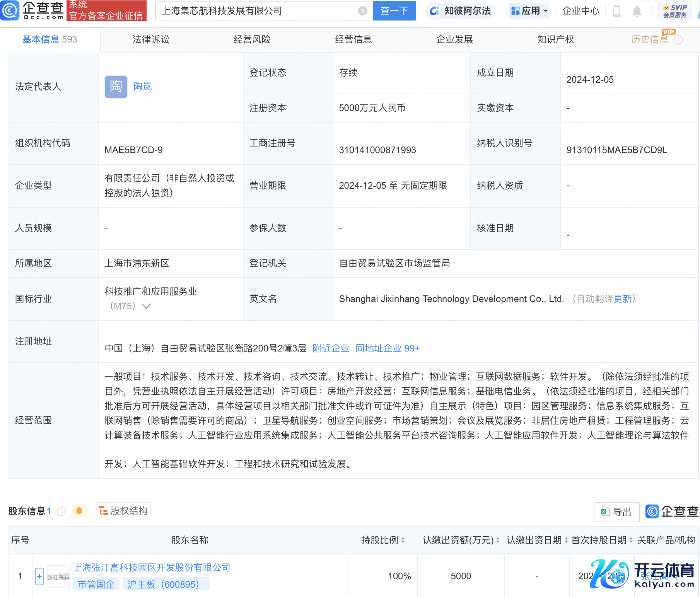Click info icon beside 历史信息
This screenshot has width=700, height=597.
(x=678, y=40)
